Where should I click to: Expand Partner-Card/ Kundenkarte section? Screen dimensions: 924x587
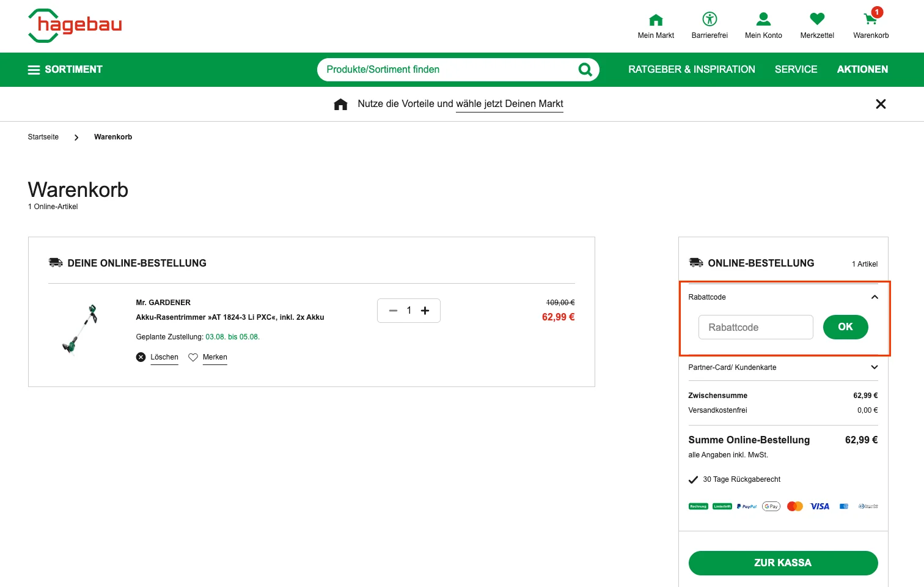[783, 367]
